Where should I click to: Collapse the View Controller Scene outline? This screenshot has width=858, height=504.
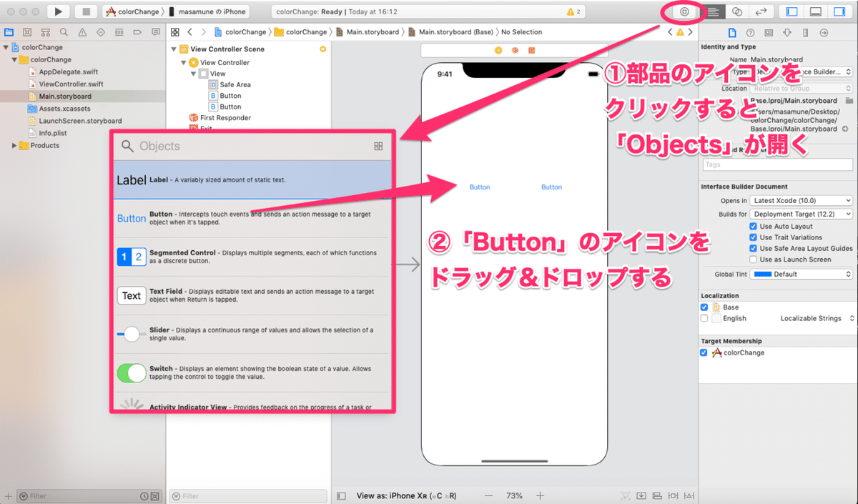[174, 49]
